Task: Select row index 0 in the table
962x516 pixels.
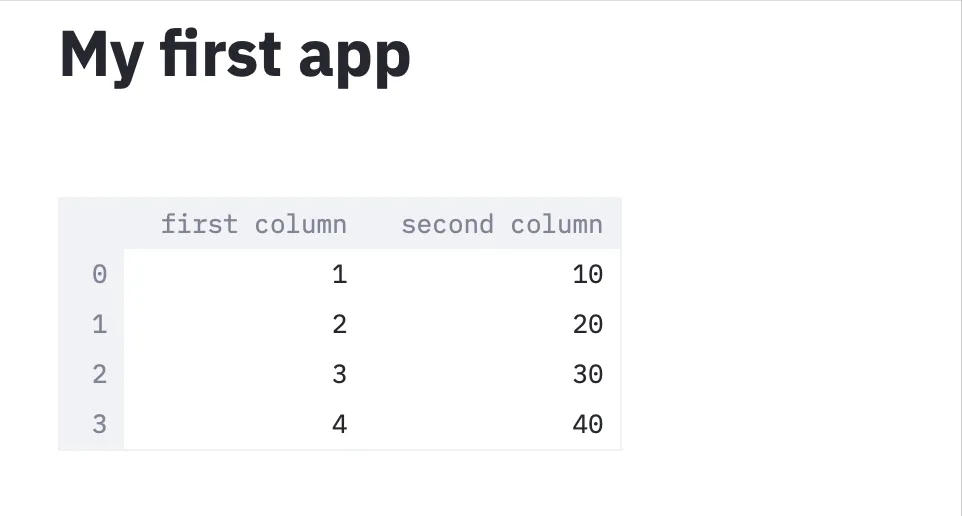Action: tap(98, 274)
